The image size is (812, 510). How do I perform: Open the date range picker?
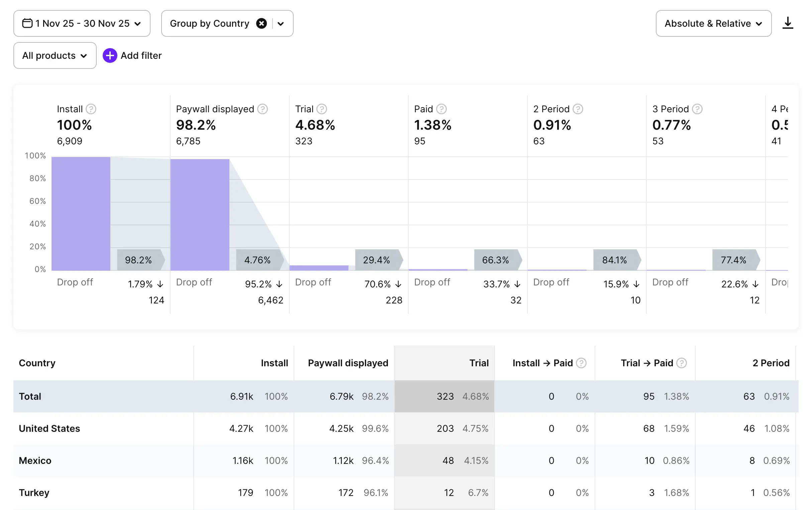pos(82,23)
